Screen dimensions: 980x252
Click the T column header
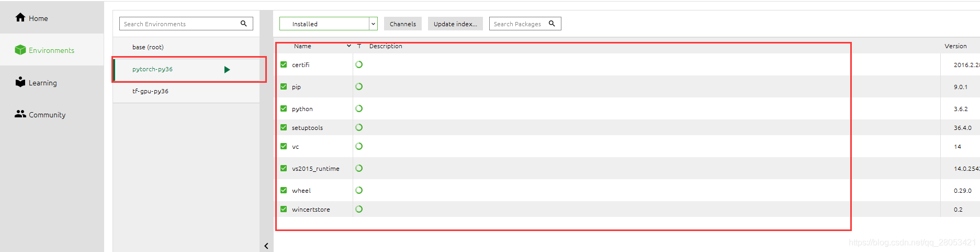tap(359, 46)
